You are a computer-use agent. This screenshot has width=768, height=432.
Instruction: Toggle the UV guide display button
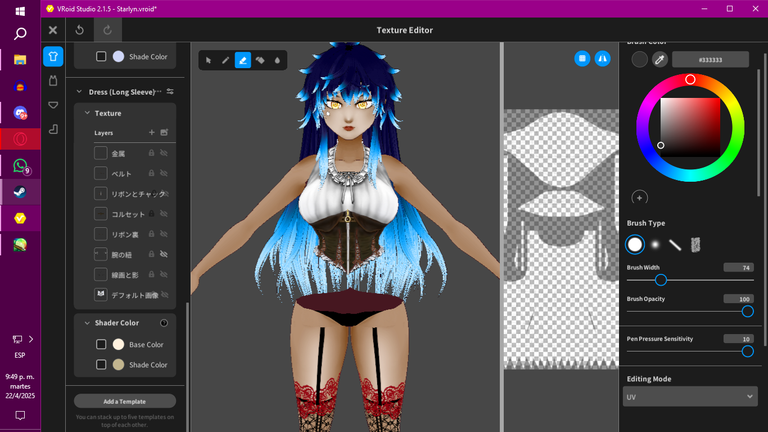(x=582, y=58)
